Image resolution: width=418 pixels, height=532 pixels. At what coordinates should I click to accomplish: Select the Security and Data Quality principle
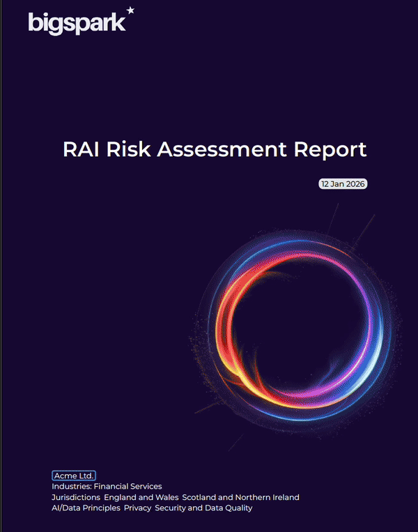tap(203, 508)
